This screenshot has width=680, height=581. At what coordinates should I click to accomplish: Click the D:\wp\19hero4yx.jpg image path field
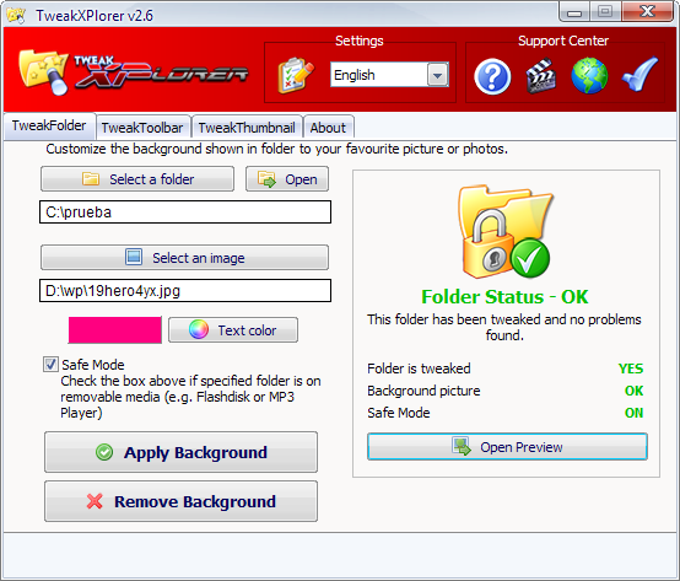(x=185, y=290)
